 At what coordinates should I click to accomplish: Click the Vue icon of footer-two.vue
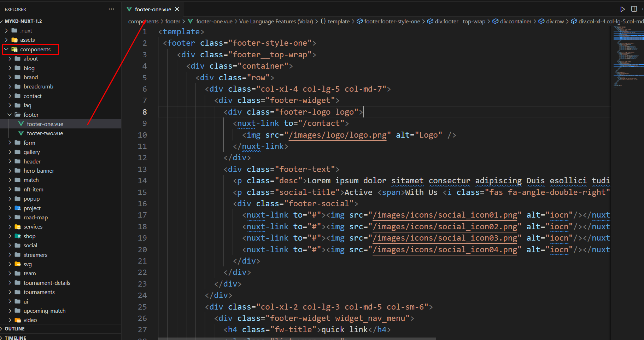(21, 133)
